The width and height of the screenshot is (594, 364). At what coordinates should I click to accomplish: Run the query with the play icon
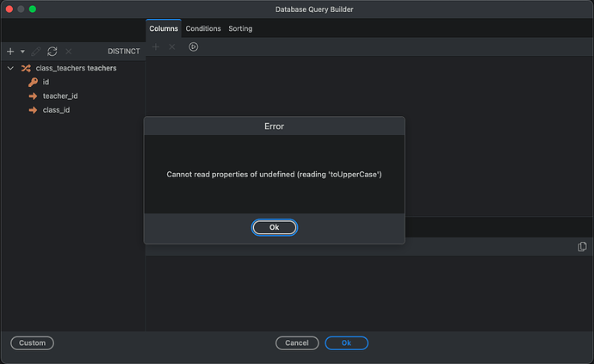[193, 47]
